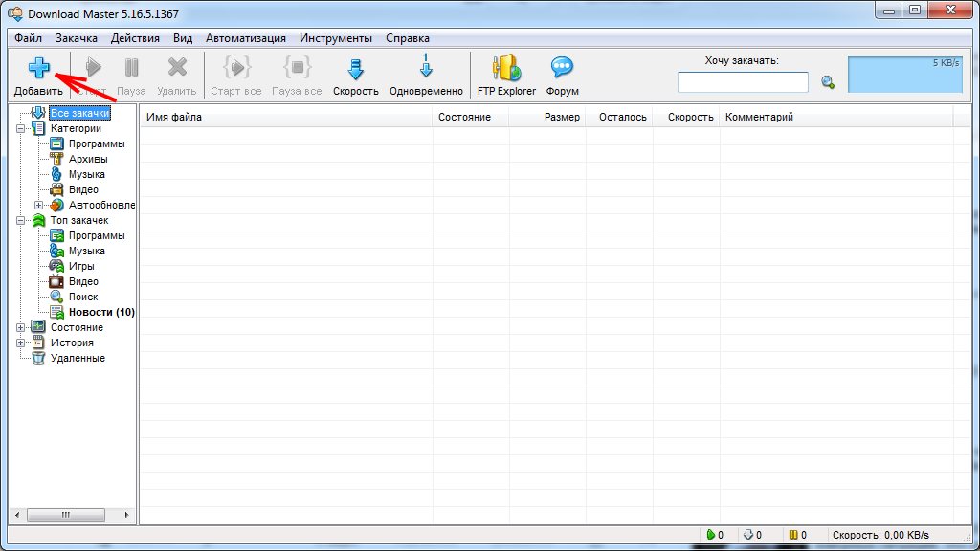Click the search magnifier next to Хочу закачать
Viewport: 980px width, 551px height.
[x=828, y=82]
